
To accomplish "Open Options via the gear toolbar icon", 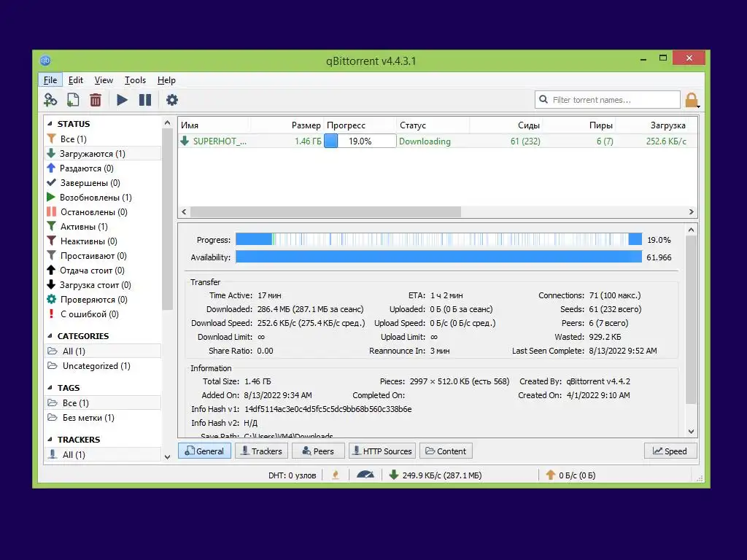I will coord(172,100).
